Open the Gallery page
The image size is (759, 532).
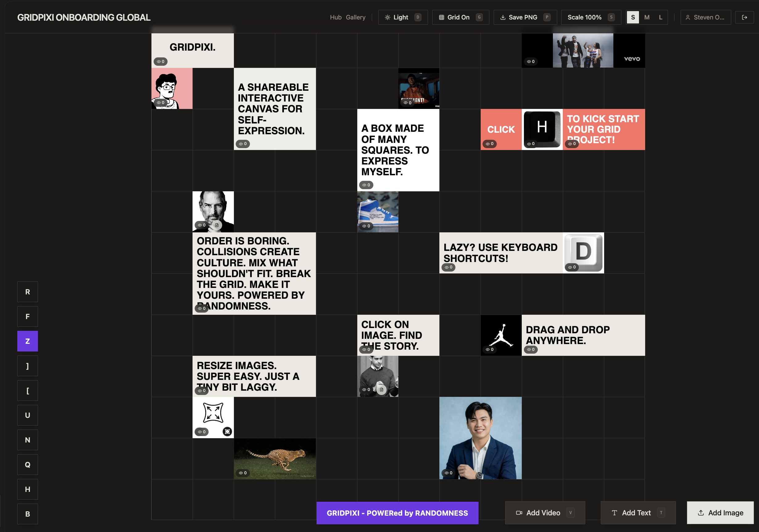356,17
